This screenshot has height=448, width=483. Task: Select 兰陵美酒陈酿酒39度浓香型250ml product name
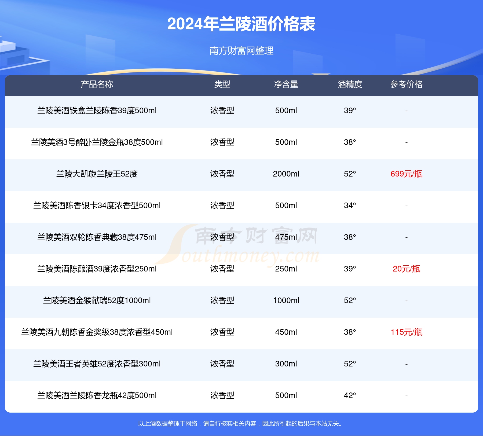point(97,269)
